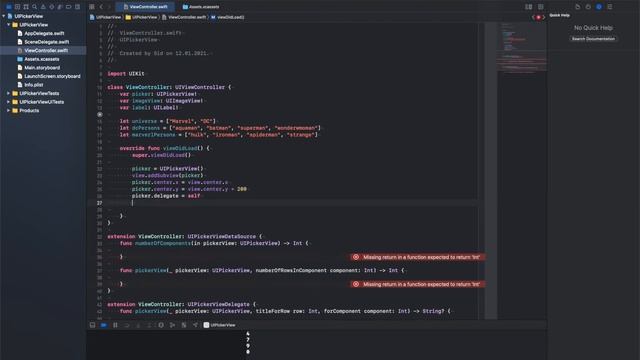Click 'import UIKit' in the code
Image resolution: width=640 pixels, height=360 pixels.
126,73
